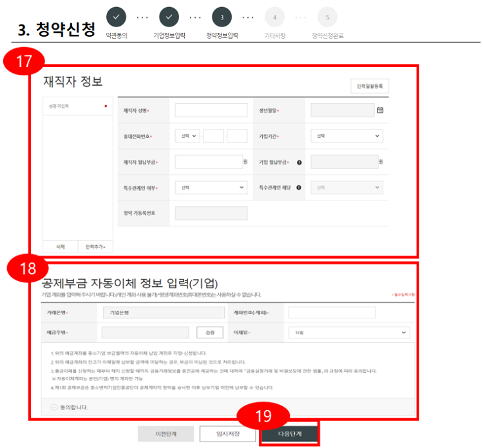
Task: Click the 기업정보입력 checkmark step circle
Action: 169,17
